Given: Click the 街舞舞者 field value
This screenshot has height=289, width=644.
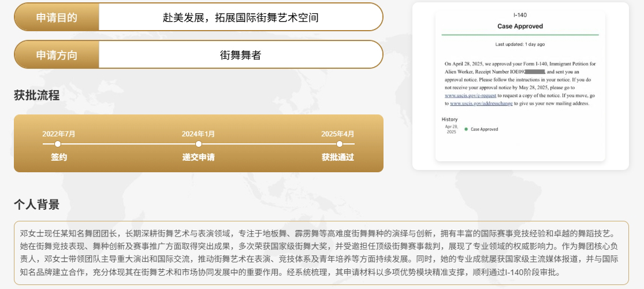Looking at the screenshot, I should 240,55.
